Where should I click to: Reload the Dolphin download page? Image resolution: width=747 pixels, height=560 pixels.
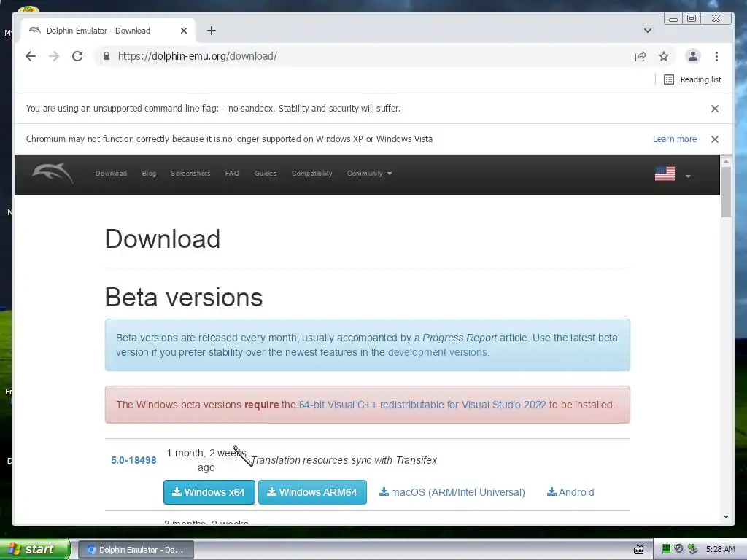77,56
